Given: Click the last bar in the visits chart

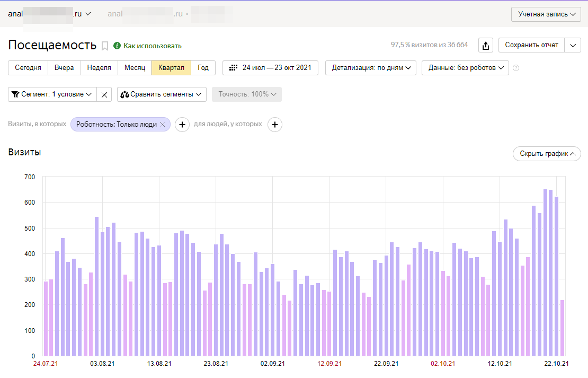Looking at the screenshot, I should click(x=562, y=328).
